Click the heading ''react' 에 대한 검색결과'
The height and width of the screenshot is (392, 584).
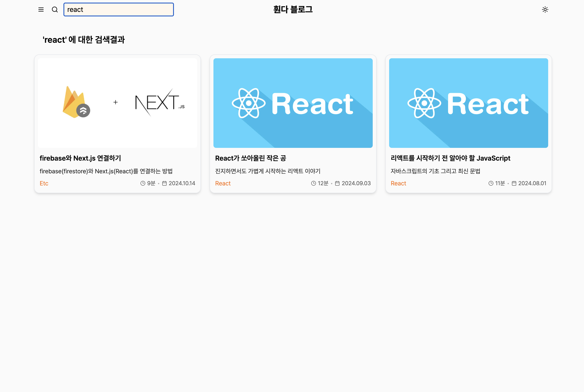pos(84,40)
